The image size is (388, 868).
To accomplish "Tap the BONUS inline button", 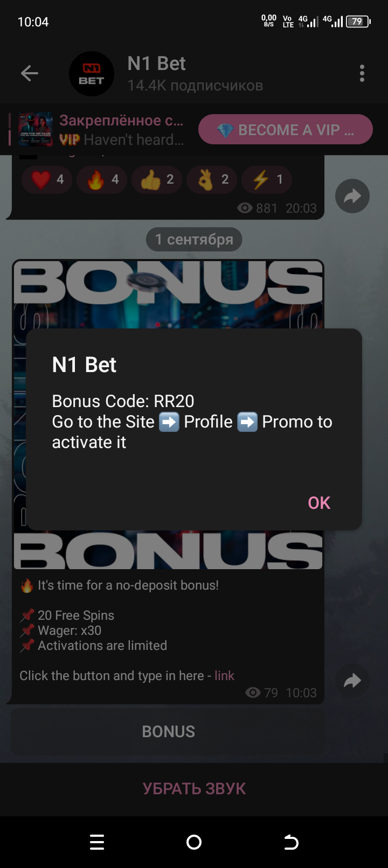I will coord(168,731).
